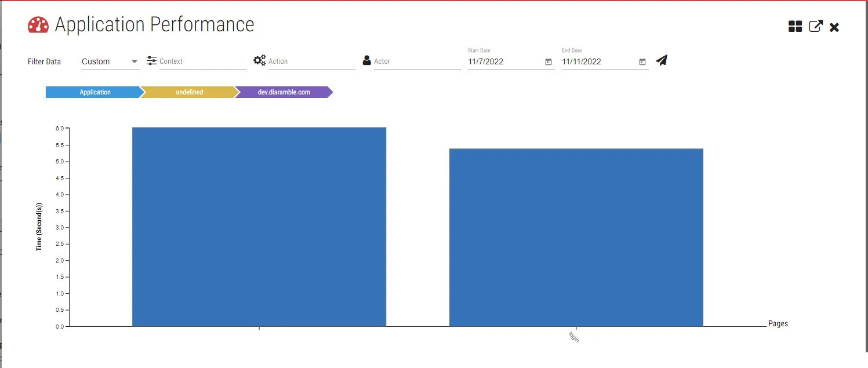Click the paper plane submit icon
Viewport: 868px width, 368px height.
[662, 60]
